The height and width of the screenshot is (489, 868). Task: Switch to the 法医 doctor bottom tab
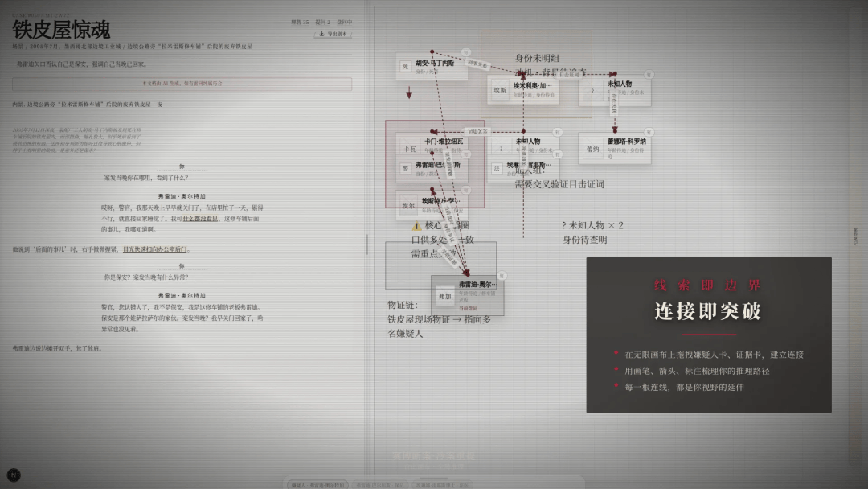coord(442,485)
